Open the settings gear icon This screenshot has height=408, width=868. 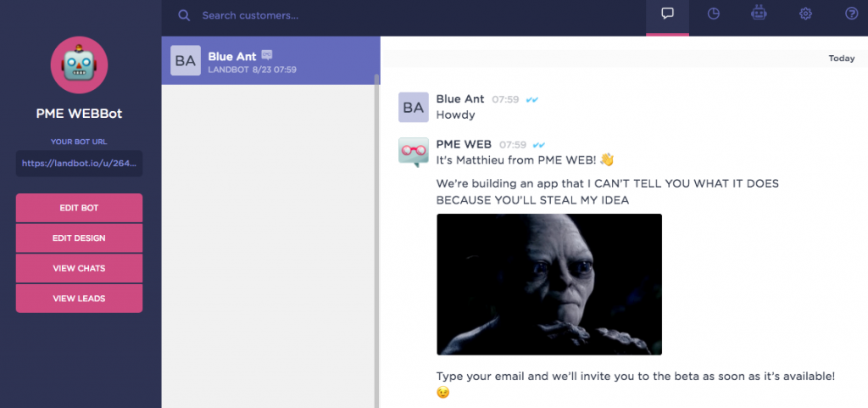tap(805, 14)
